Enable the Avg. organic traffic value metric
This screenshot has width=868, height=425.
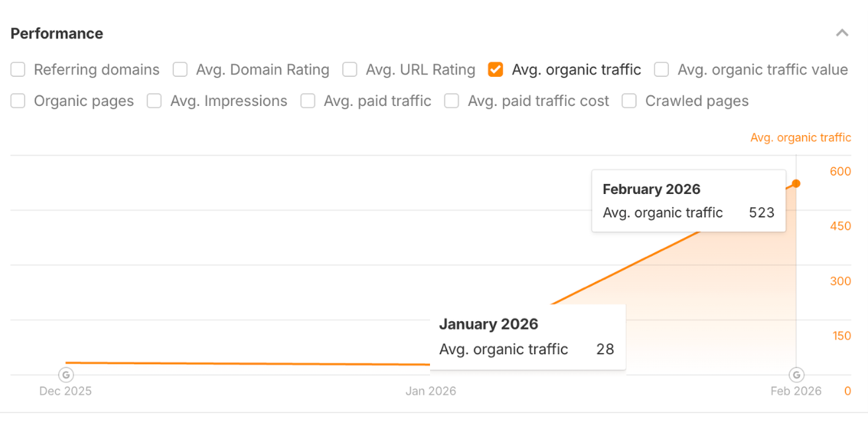(x=661, y=69)
